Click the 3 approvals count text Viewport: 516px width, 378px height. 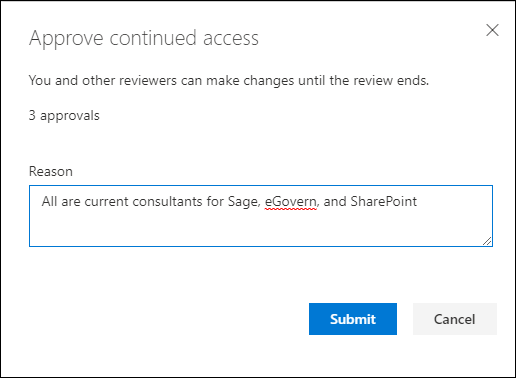coord(64,116)
